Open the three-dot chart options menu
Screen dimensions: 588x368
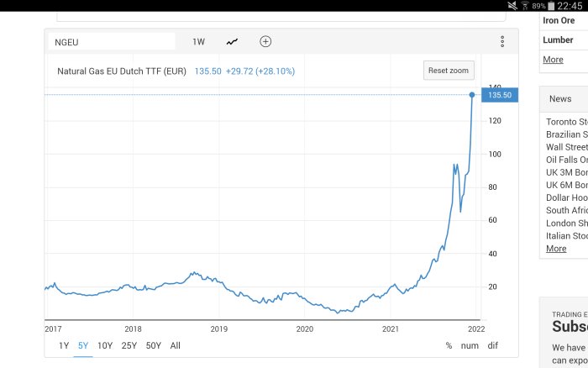(502, 41)
